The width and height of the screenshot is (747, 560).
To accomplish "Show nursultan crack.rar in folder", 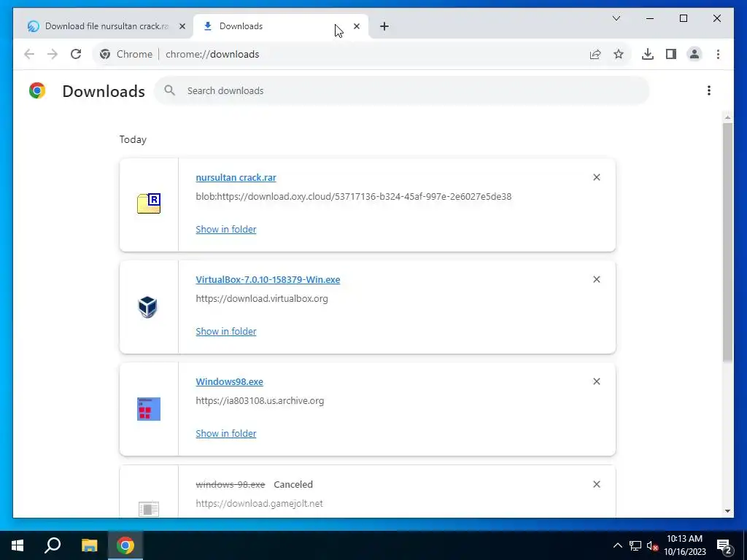I will coord(226,229).
